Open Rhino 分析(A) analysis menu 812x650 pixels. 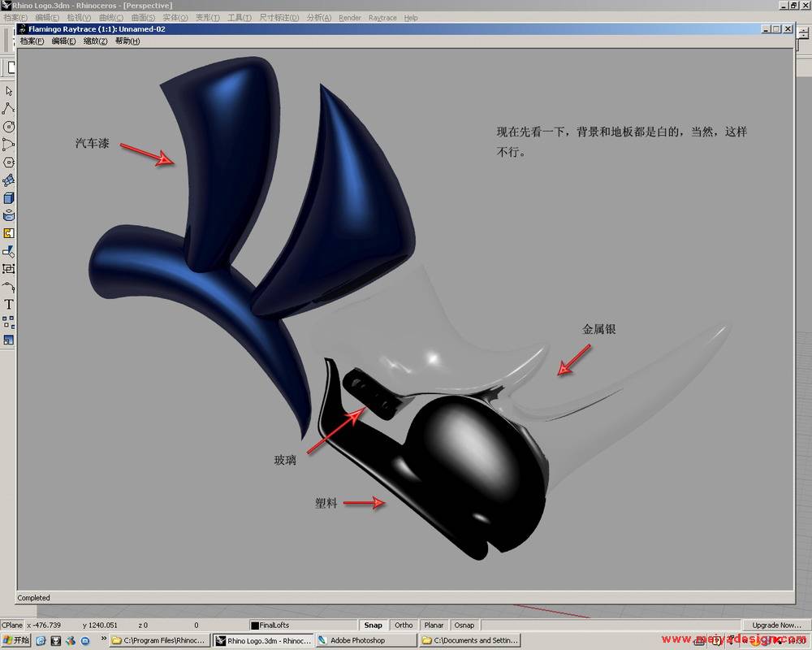(318, 18)
